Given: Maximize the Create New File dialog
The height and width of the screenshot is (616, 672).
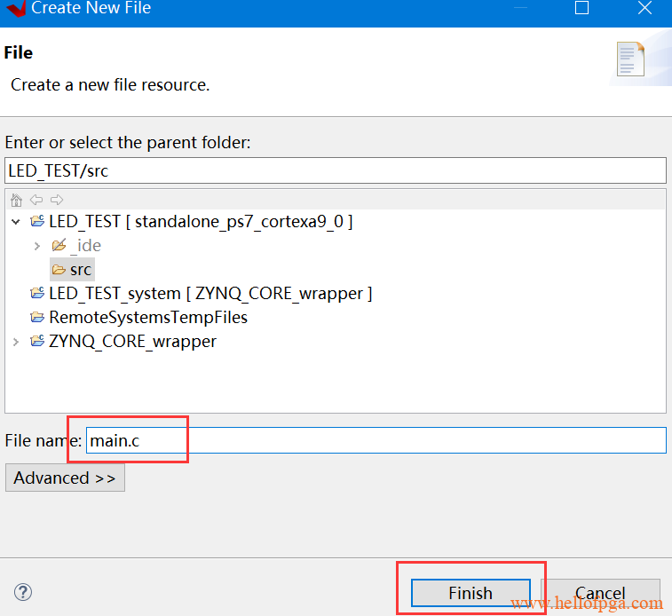Looking at the screenshot, I should tap(581, 8).
